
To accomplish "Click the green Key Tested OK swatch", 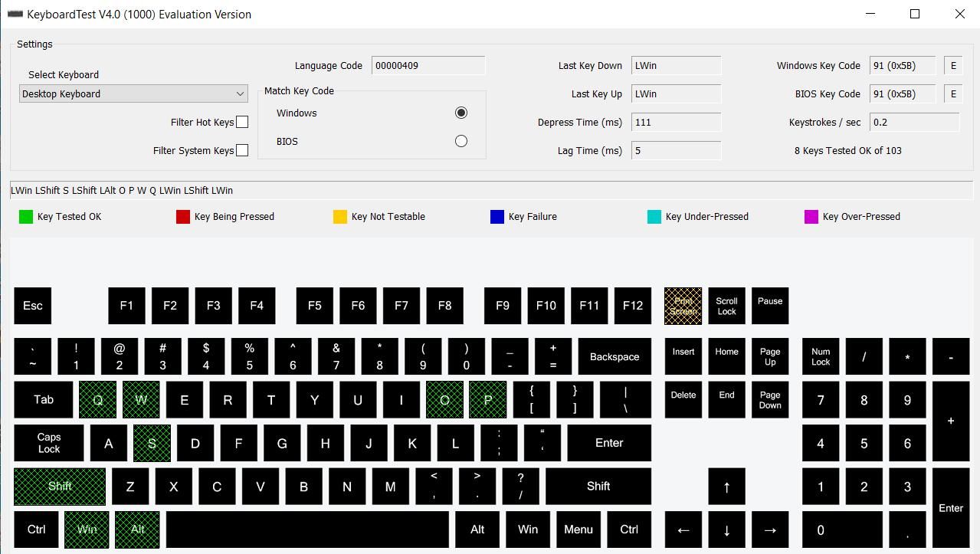I will click(26, 217).
